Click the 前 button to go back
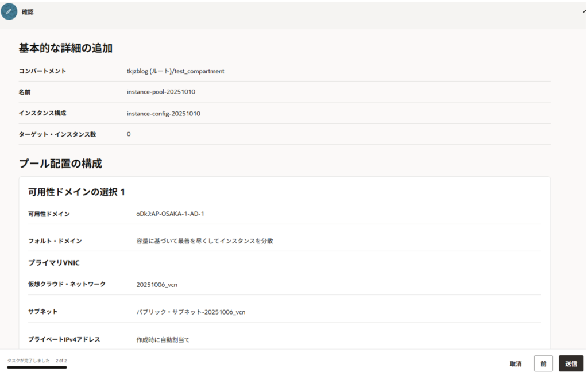 543,363
